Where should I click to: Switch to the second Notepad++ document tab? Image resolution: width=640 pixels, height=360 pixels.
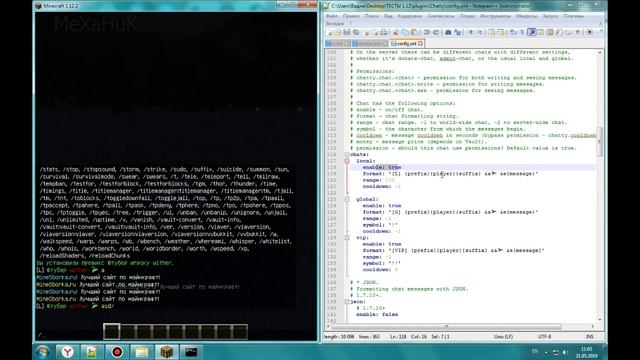pyautogui.click(x=369, y=43)
